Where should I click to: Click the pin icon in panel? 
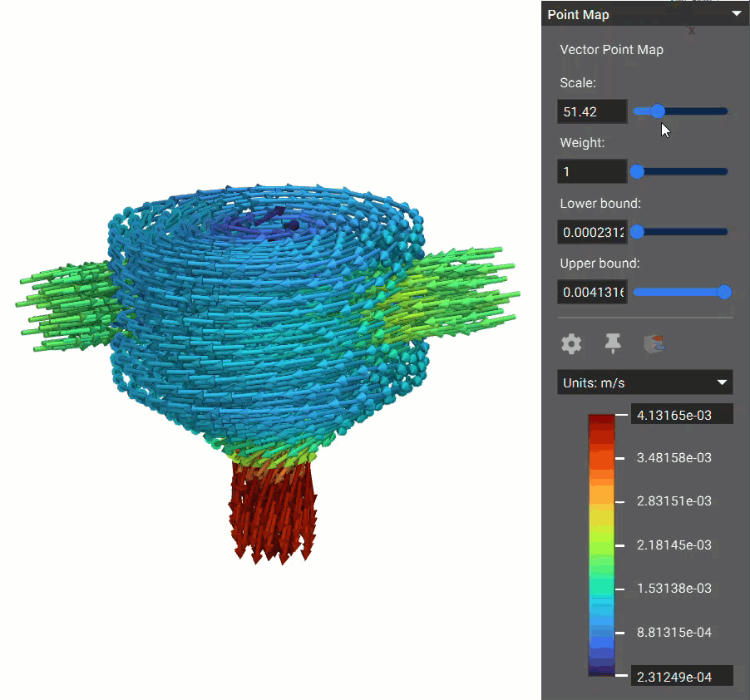(613, 343)
